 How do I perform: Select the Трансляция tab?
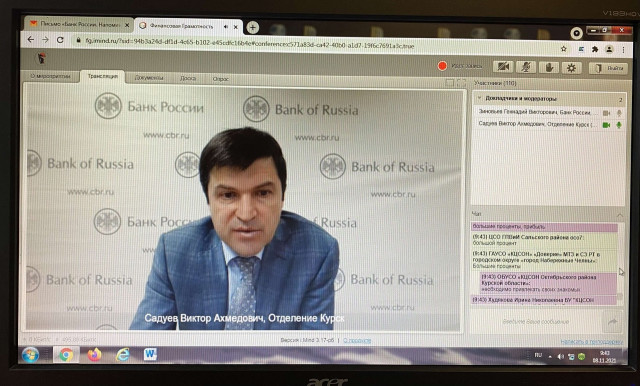tap(102, 76)
